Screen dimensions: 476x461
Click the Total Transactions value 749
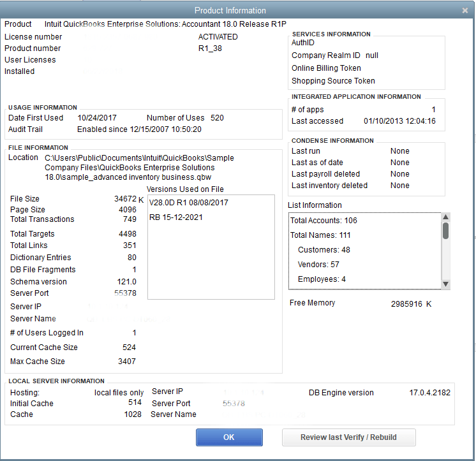pyautogui.click(x=130, y=219)
